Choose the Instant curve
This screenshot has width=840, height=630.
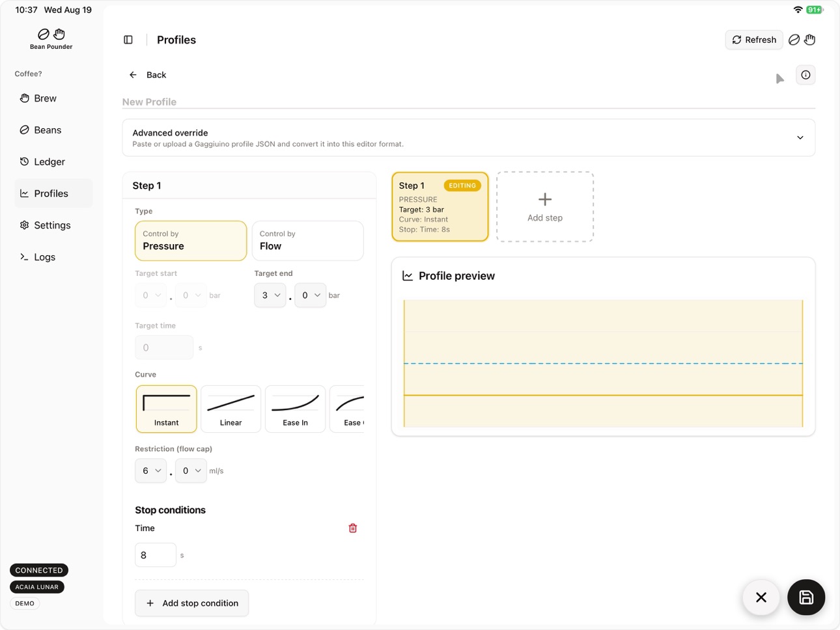click(166, 409)
